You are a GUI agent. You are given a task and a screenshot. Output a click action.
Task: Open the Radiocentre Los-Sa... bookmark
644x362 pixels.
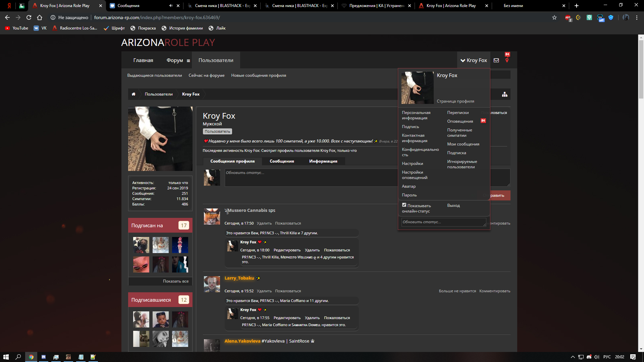click(75, 28)
